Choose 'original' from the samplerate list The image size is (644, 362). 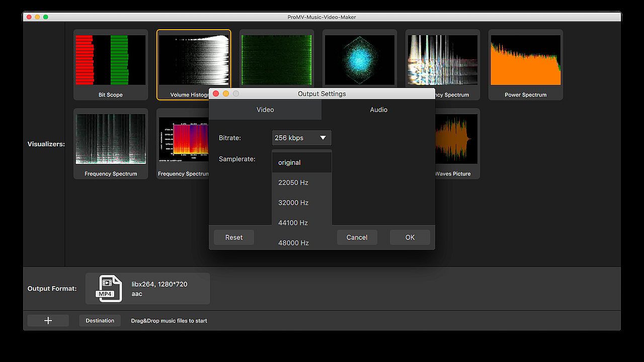point(301,162)
